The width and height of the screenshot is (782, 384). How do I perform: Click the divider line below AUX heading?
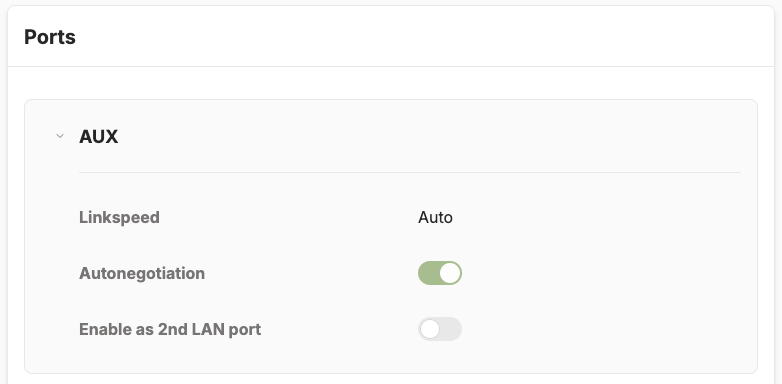(x=410, y=173)
